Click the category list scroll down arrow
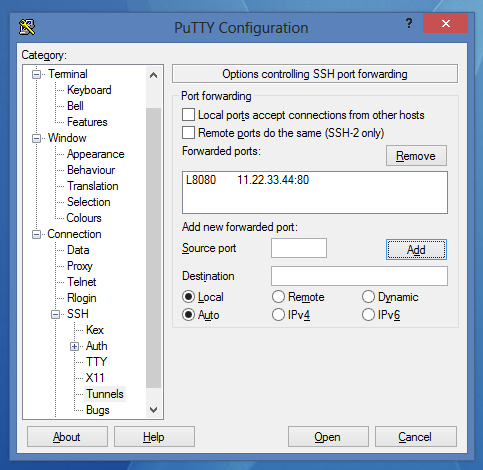Viewport: 483px width, 470px height. [153, 409]
